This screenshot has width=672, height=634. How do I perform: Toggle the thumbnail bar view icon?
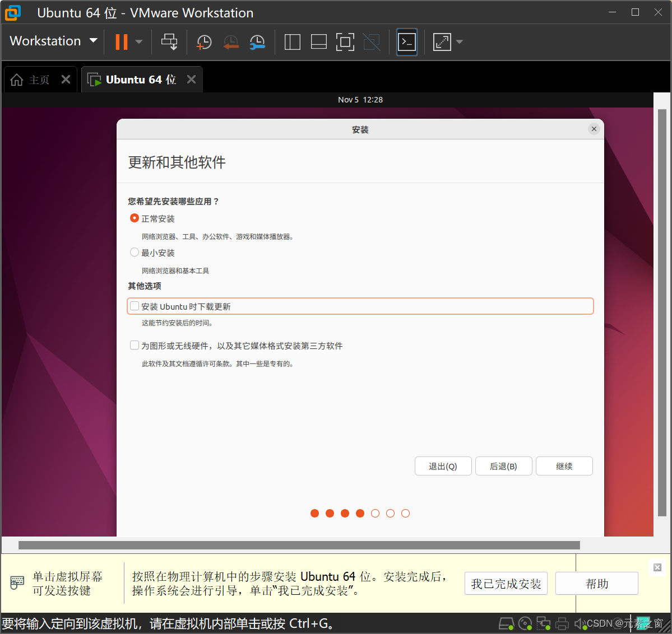(x=319, y=42)
